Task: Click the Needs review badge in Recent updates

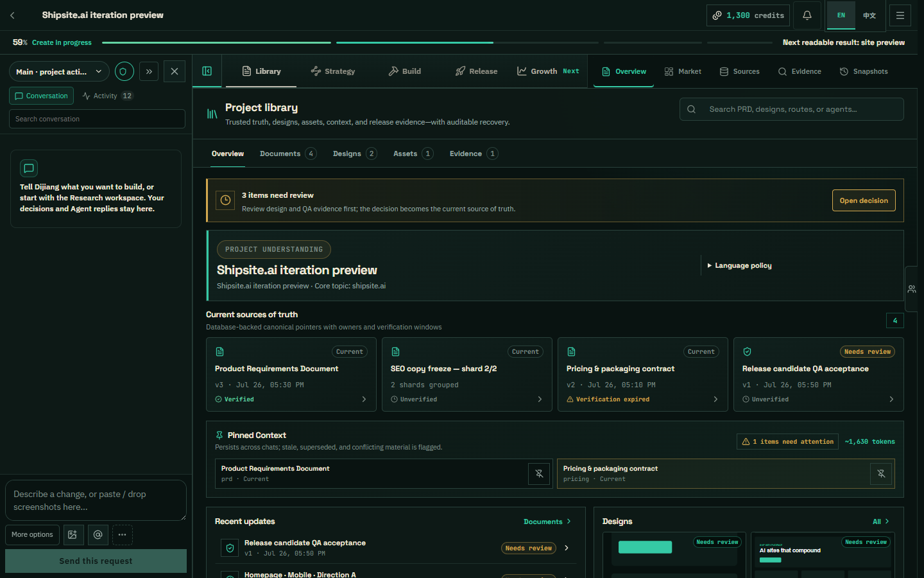Action: coord(529,548)
